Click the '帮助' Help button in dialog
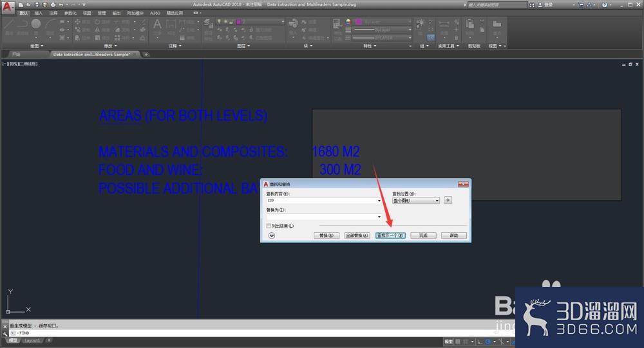The width and height of the screenshot is (644, 348). pyautogui.click(x=454, y=235)
